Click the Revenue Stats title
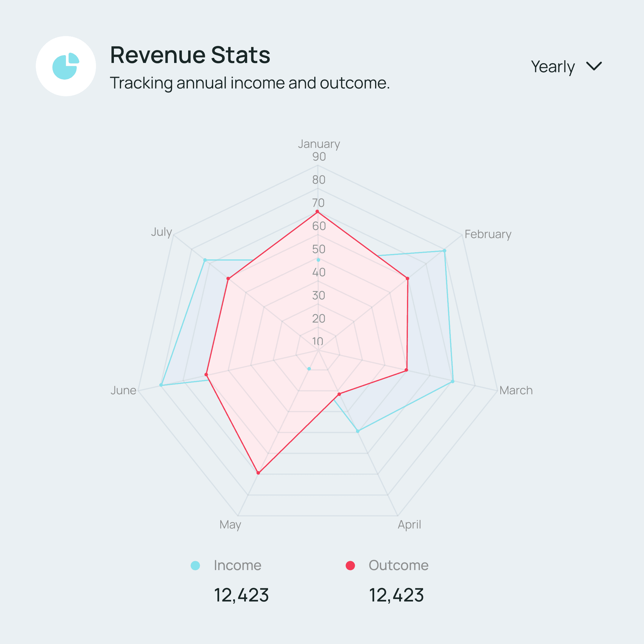Screen dimensions: 644x644 [190, 55]
